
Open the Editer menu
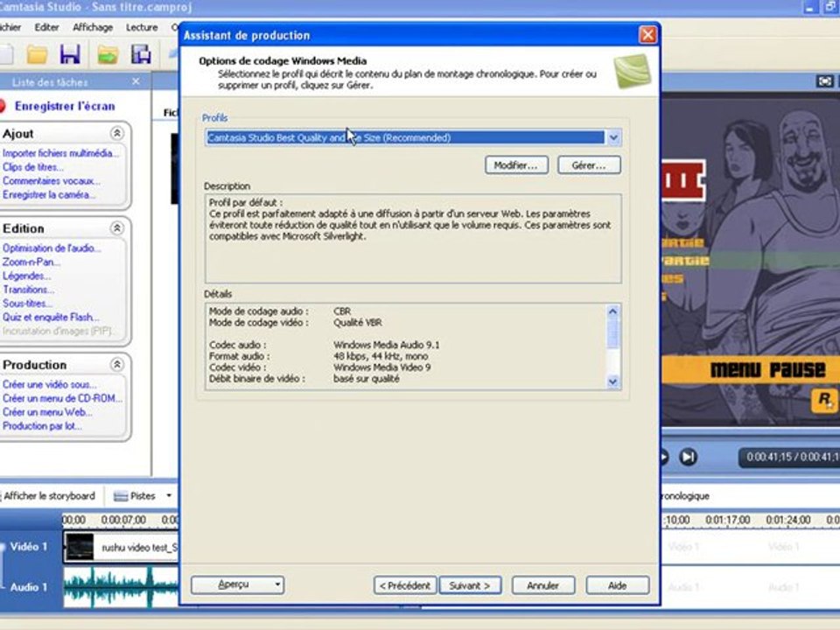pyautogui.click(x=46, y=27)
